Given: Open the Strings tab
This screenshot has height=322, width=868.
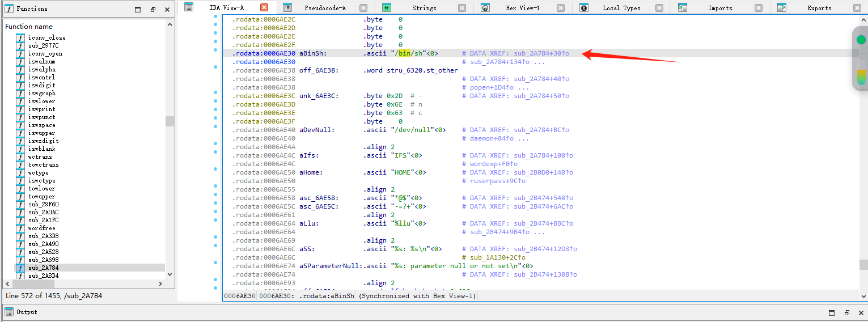Looking at the screenshot, I should pos(424,8).
